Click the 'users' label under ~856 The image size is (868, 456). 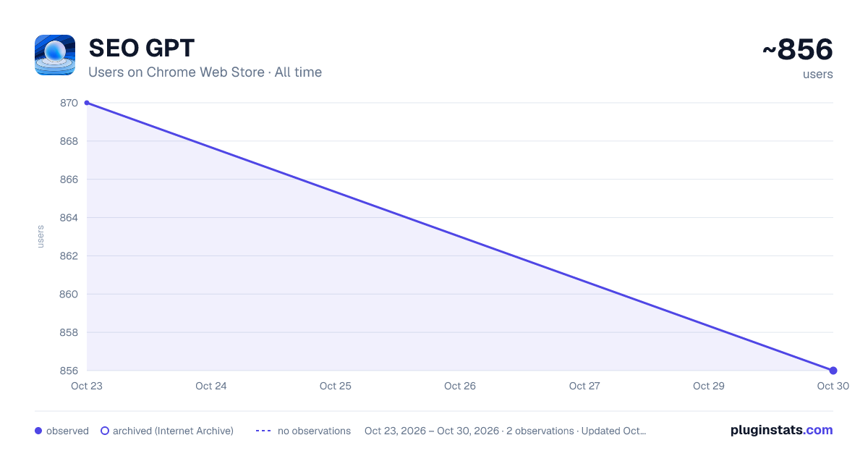818,74
